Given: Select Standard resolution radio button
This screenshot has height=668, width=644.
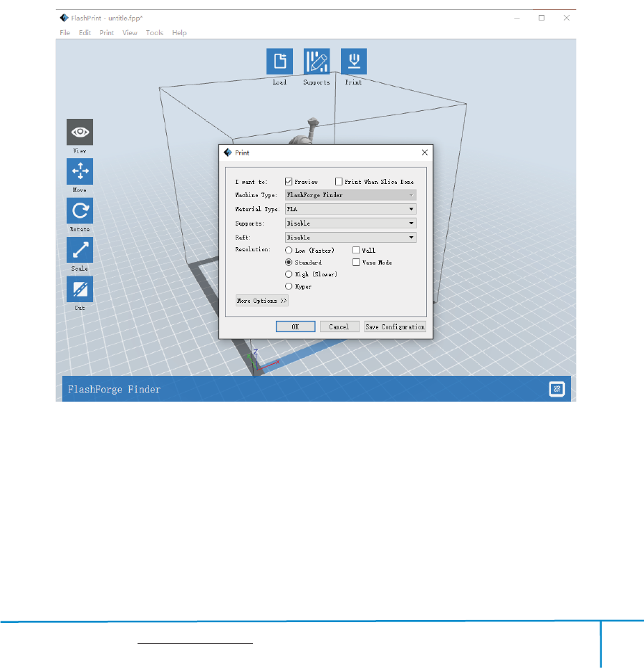Looking at the screenshot, I should click(289, 262).
